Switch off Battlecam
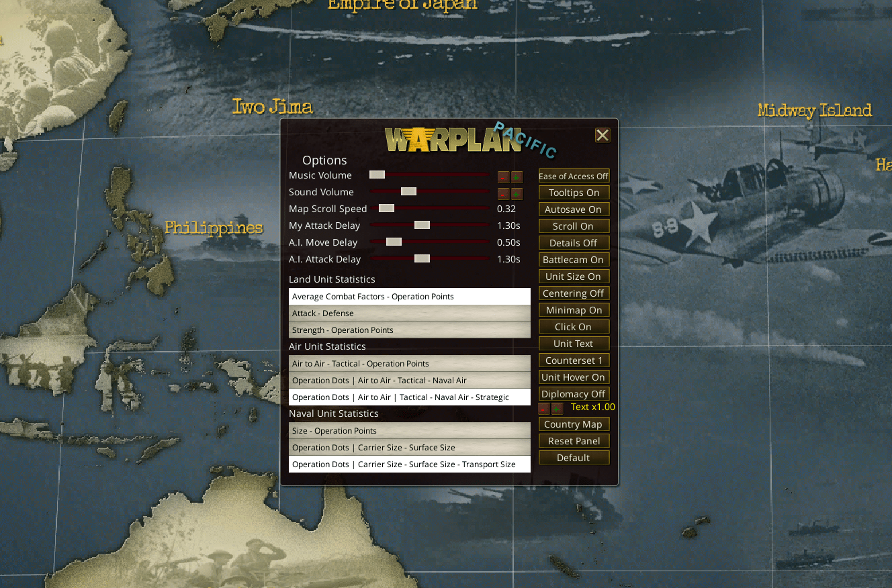Screen dimensions: 892x588 pyautogui.click(x=574, y=260)
